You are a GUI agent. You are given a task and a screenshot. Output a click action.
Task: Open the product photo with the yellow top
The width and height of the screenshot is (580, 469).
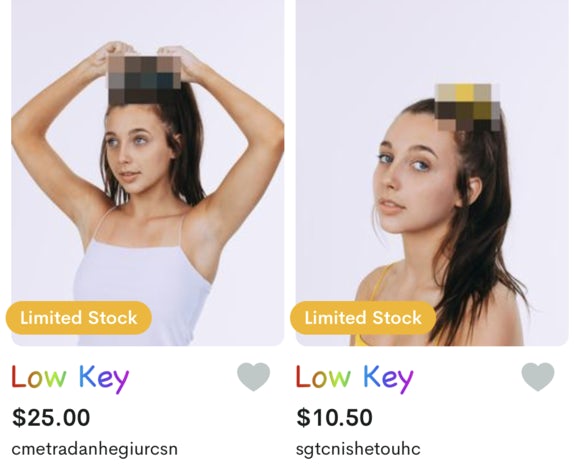tap(432, 173)
